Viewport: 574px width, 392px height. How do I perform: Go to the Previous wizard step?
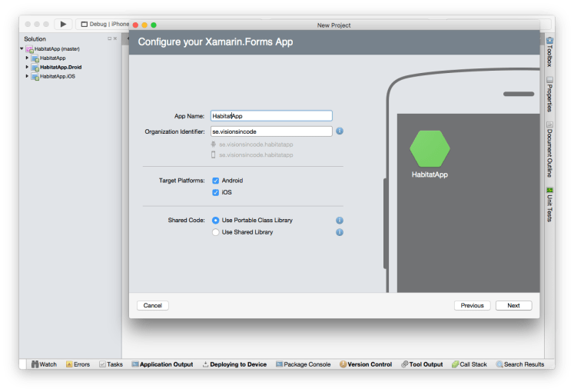(473, 306)
